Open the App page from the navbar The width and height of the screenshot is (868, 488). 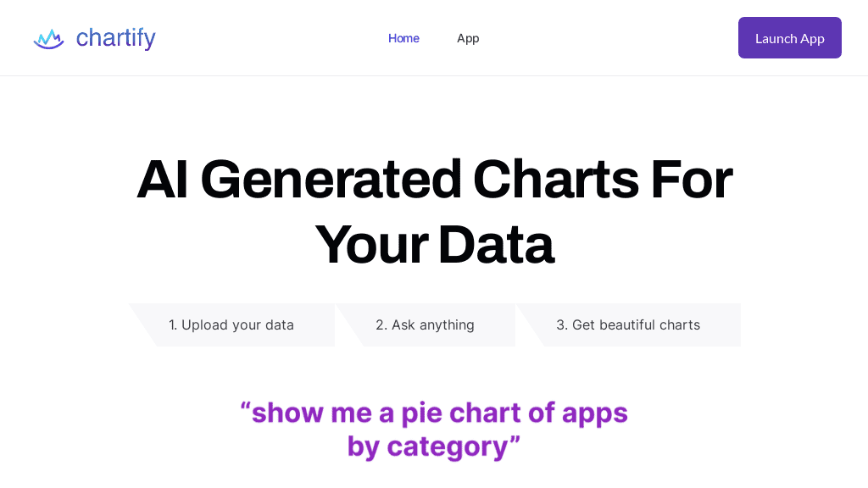tap(468, 37)
